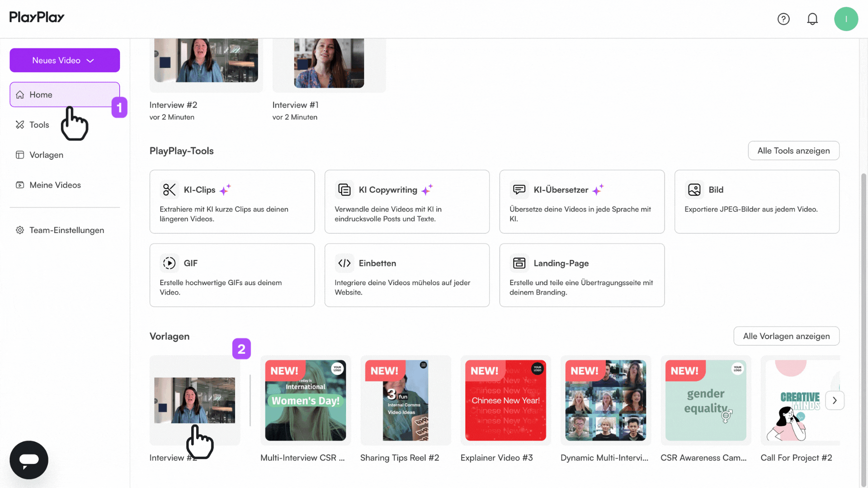The height and width of the screenshot is (488, 868).
Task: Click Alle Tools anzeigen button
Action: pyautogui.click(x=793, y=150)
